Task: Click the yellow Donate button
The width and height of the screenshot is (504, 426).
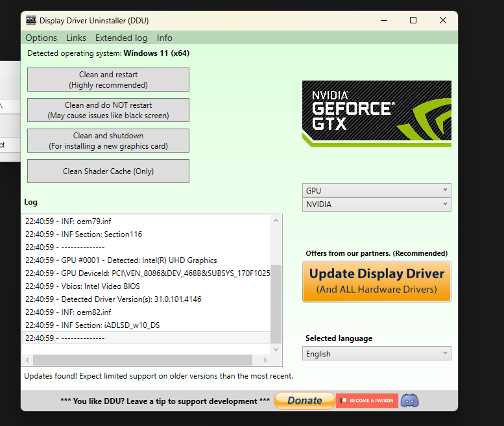Action: pos(305,401)
